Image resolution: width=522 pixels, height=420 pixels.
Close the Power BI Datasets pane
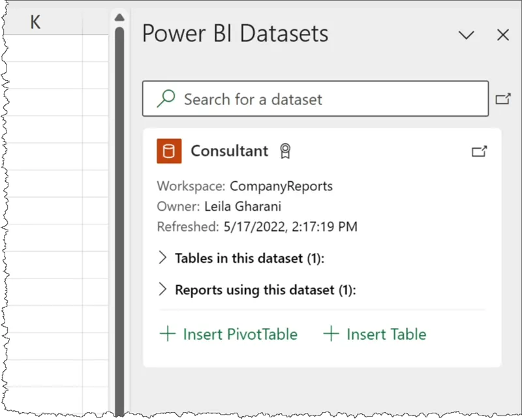click(x=502, y=35)
